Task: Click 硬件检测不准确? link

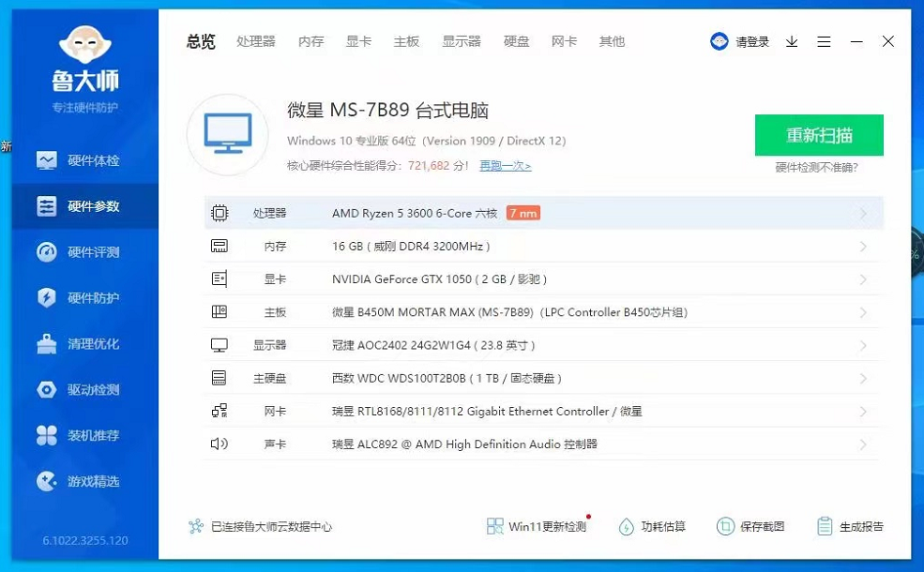Action: [817, 167]
